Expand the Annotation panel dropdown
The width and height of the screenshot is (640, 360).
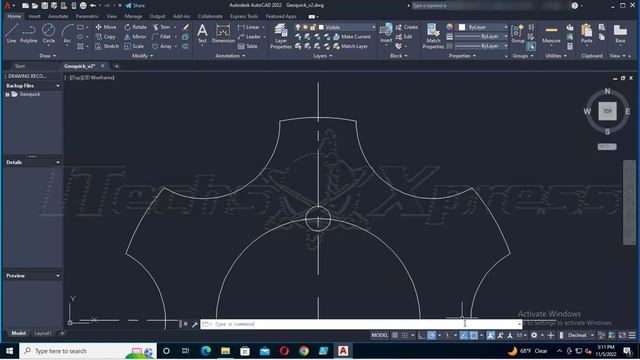230,56
